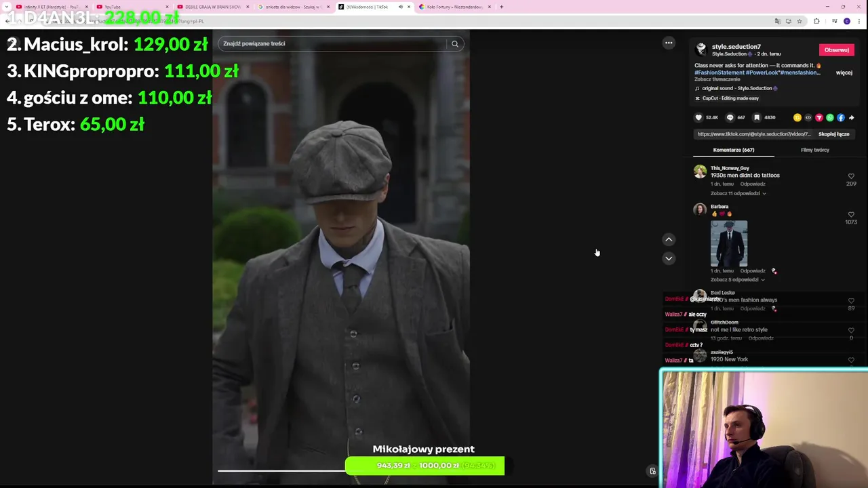The height and width of the screenshot is (488, 868).
Task: Open comments via the speech bubble icon
Action: click(730, 117)
